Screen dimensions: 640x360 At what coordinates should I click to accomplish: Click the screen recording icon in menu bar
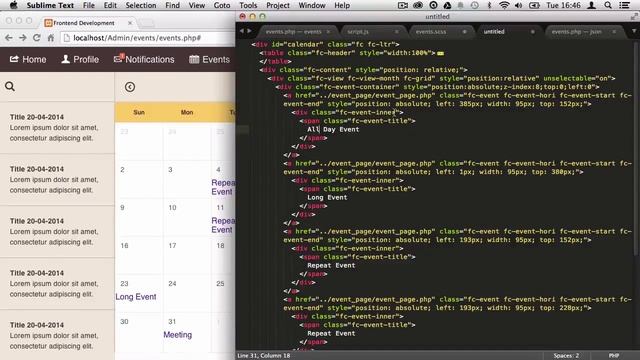click(403, 5)
